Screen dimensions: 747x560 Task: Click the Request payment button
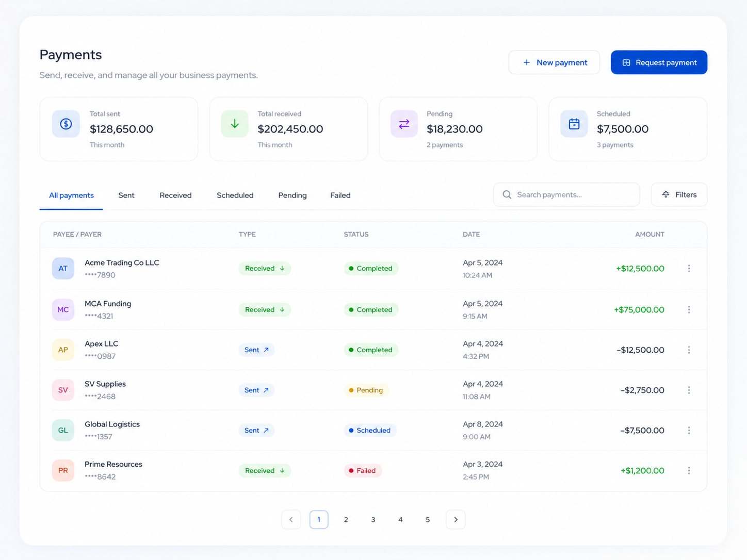(659, 62)
